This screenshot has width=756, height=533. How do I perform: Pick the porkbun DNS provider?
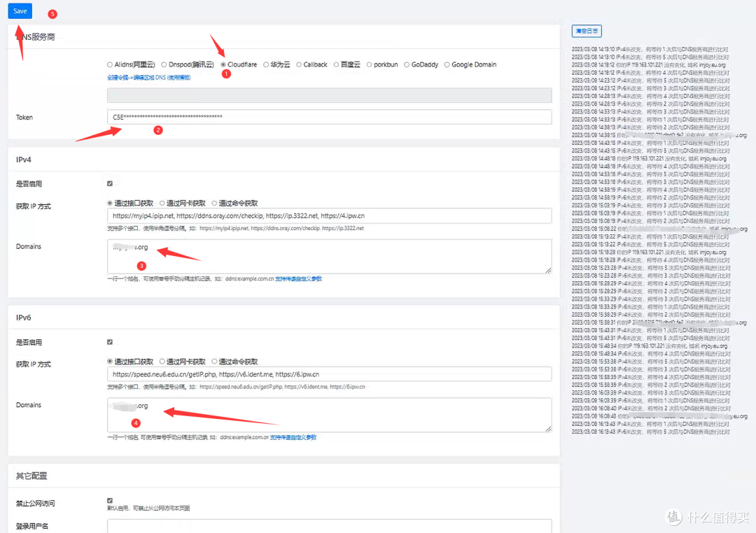(x=370, y=64)
